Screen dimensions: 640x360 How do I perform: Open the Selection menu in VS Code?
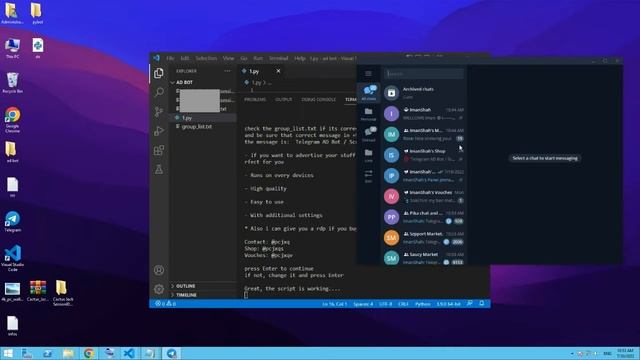coord(206,58)
